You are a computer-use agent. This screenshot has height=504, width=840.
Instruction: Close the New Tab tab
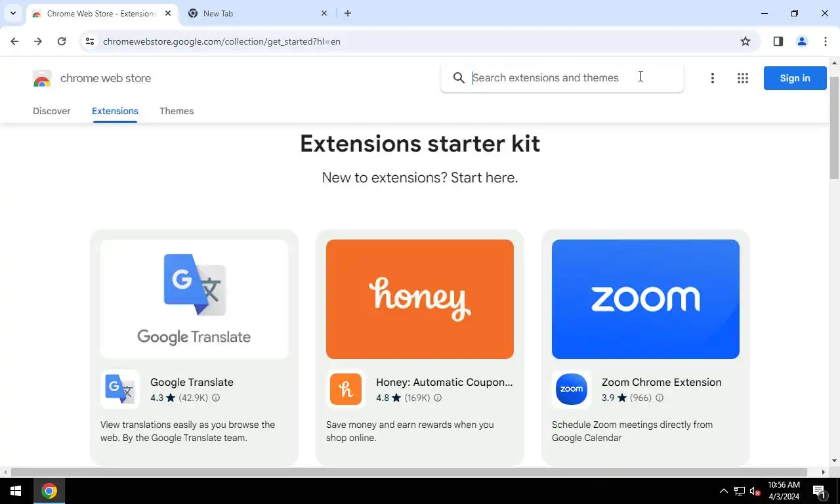[324, 13]
